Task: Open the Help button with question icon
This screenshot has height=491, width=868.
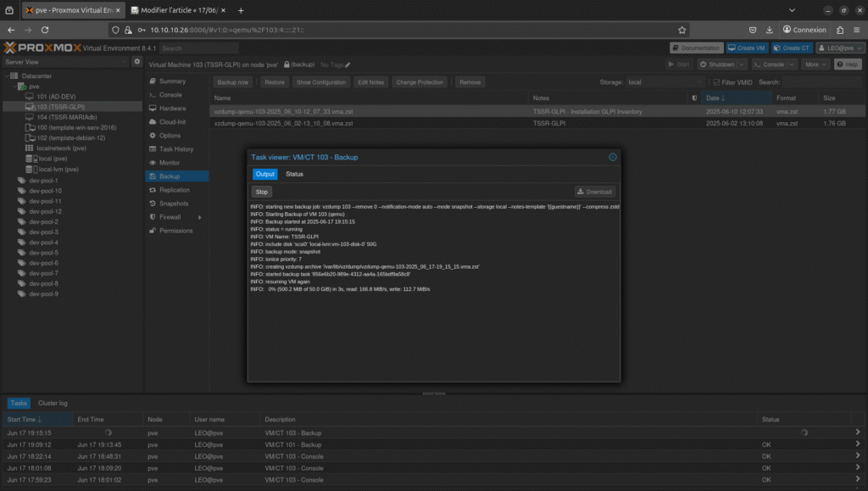Action: point(847,64)
